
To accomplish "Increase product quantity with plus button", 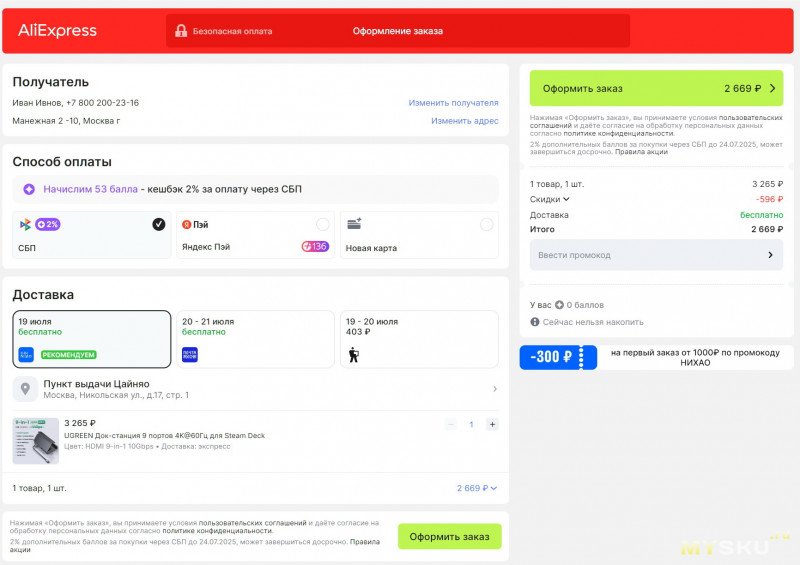I will pyautogui.click(x=492, y=424).
